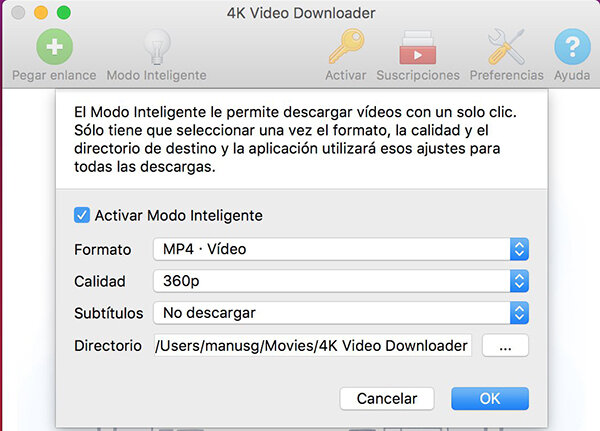Click the Directorio path field
Image resolution: width=600 pixels, height=431 pixels.
tap(313, 345)
